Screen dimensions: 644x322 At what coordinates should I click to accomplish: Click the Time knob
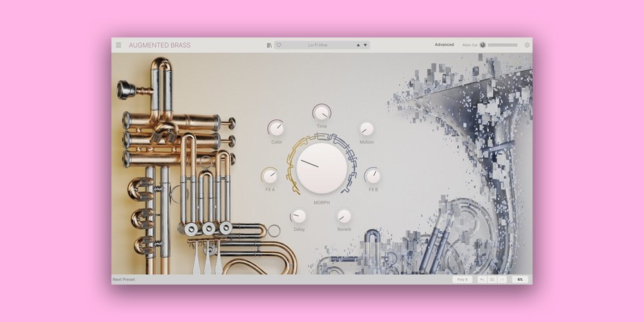click(x=321, y=112)
